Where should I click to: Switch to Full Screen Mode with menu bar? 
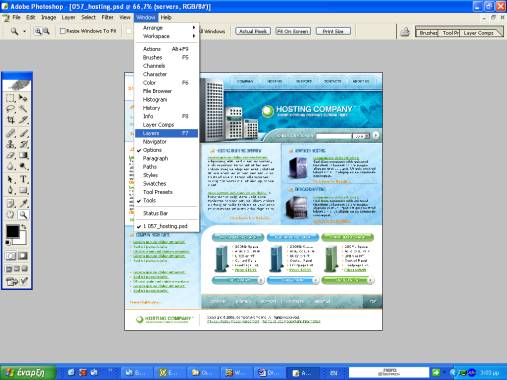click(x=17, y=269)
